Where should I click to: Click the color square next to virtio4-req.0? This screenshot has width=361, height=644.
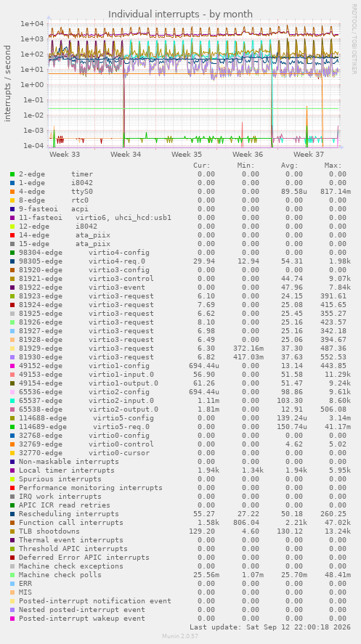[x=13, y=261]
